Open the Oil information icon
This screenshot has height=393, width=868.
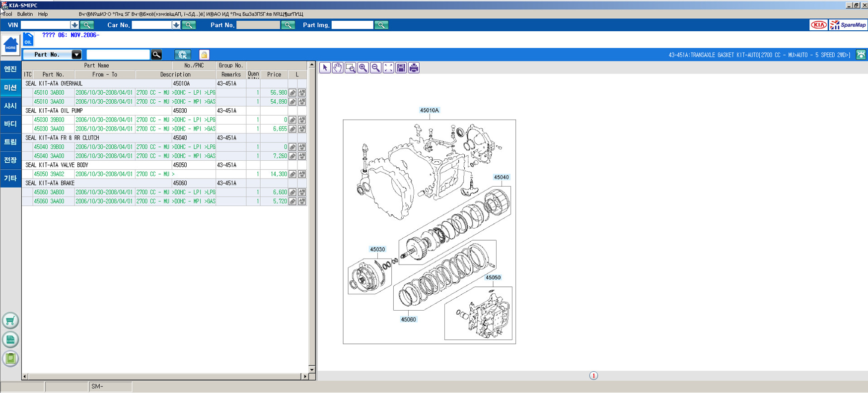[28, 40]
